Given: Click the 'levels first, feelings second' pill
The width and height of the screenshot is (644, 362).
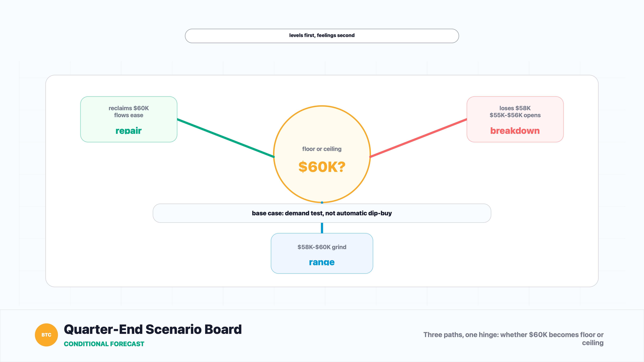Looking at the screenshot, I should 322,36.
